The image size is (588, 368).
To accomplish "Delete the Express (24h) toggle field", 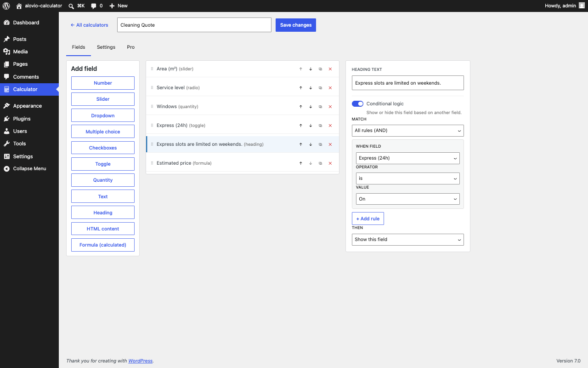I will [x=330, y=126].
